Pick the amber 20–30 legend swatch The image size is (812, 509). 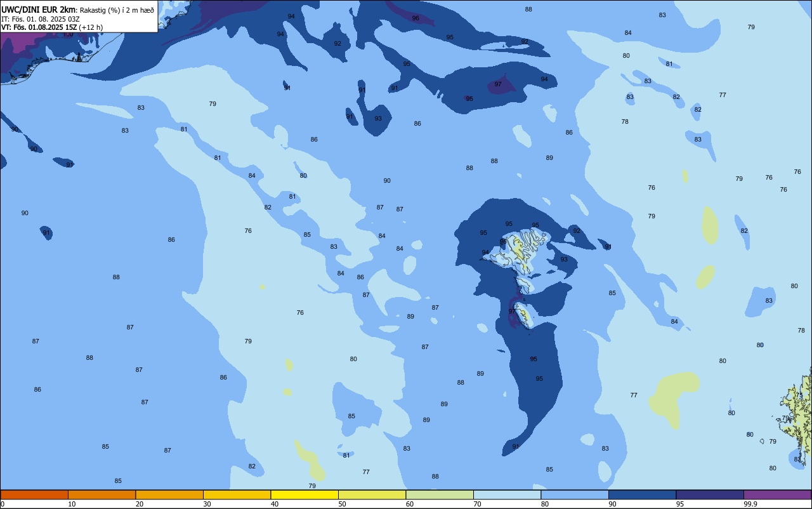coord(169,494)
